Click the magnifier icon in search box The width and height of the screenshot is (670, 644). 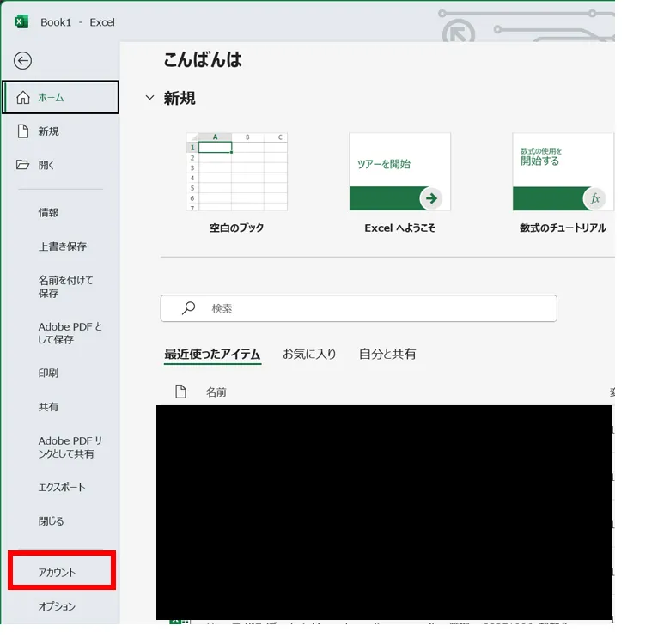(x=188, y=308)
